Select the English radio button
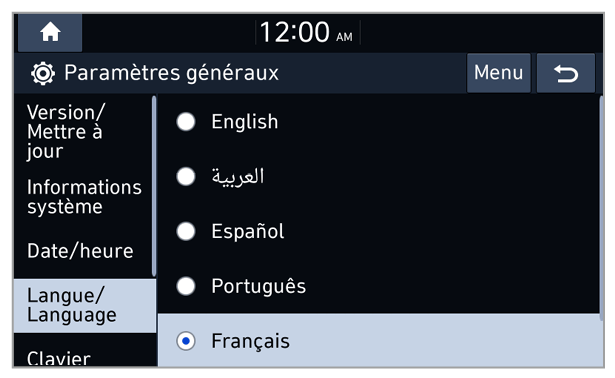The width and height of the screenshot is (615, 378). [x=186, y=122]
